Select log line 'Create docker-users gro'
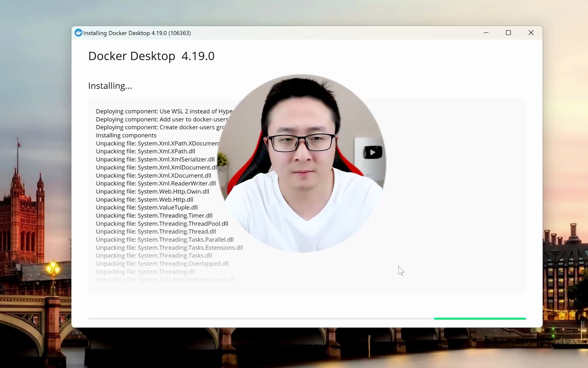Screen dimensions: 588x368 point(161,127)
